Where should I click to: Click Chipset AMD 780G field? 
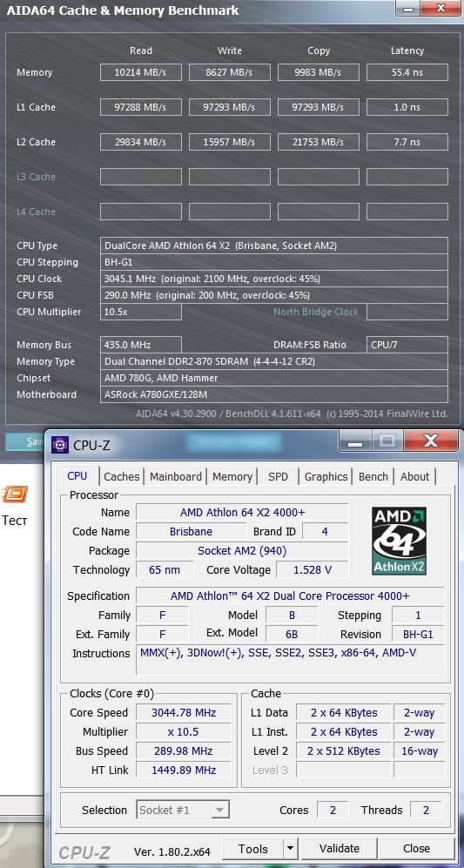click(274, 378)
